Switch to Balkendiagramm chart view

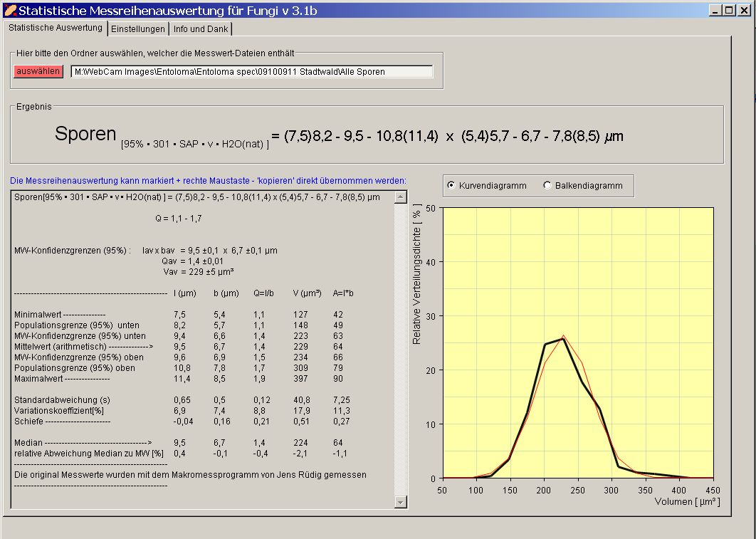[547, 186]
